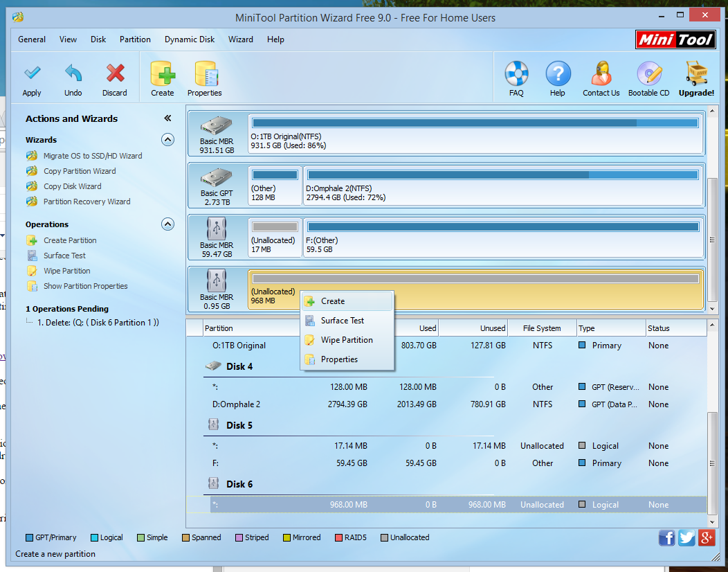Viewport: 728px width, 572px height.
Task: Open the Help menu
Action: pos(275,39)
